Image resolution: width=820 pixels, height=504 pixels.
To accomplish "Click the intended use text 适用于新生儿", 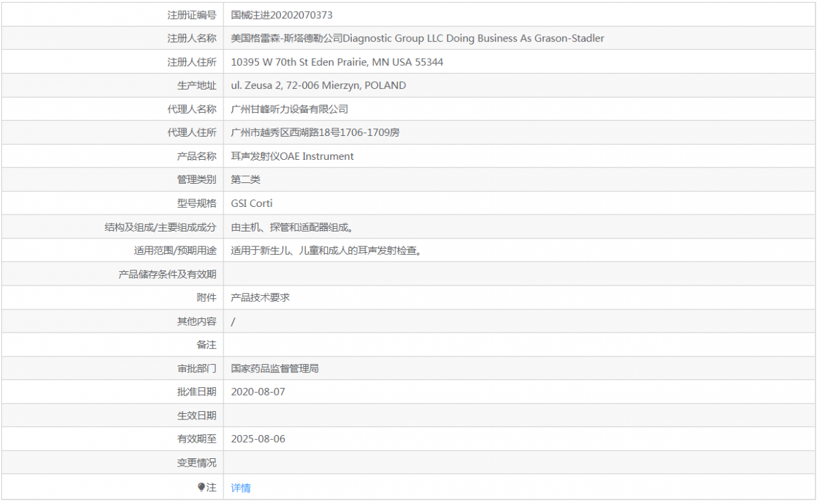I will [x=325, y=251].
